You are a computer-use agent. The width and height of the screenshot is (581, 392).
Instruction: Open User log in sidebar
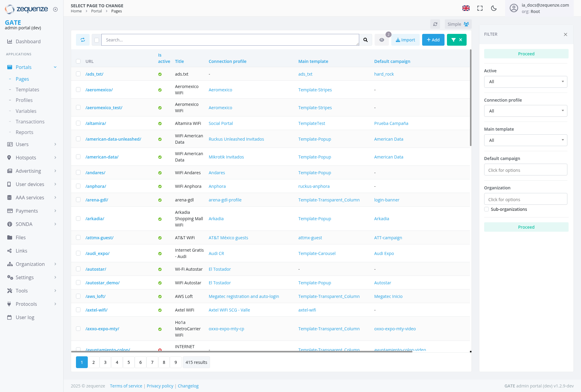pos(25,317)
